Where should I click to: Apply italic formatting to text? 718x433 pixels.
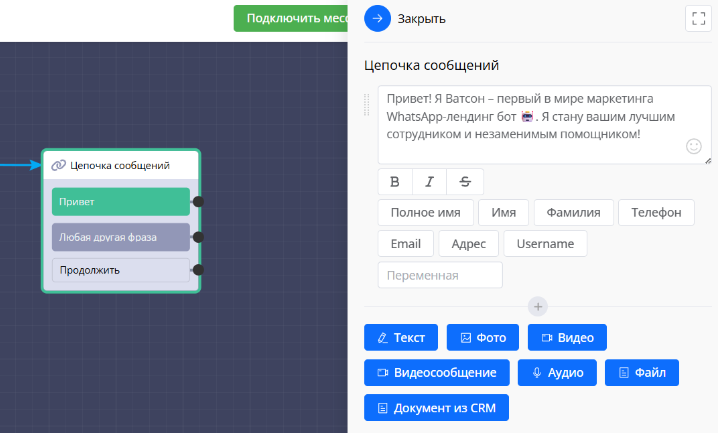tap(429, 181)
